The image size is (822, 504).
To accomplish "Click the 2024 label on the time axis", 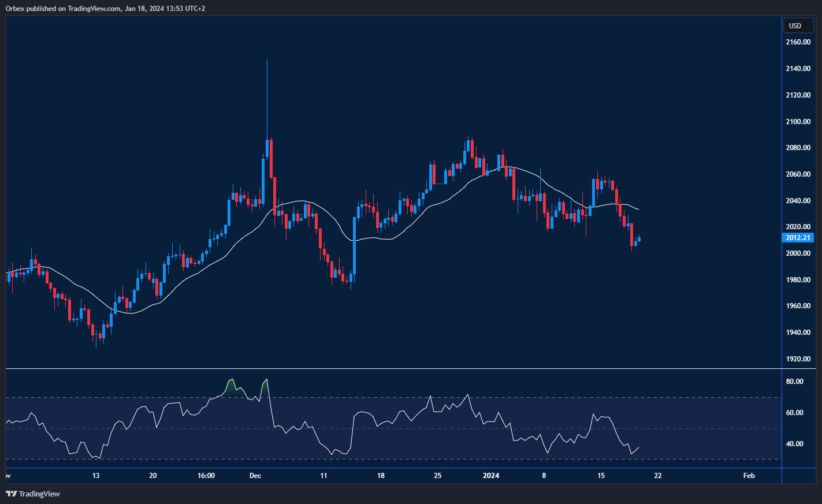I will click(x=491, y=476).
